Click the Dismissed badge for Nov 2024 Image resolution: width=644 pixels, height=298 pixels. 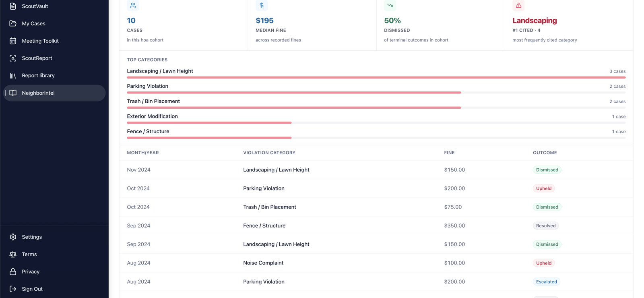tap(547, 170)
